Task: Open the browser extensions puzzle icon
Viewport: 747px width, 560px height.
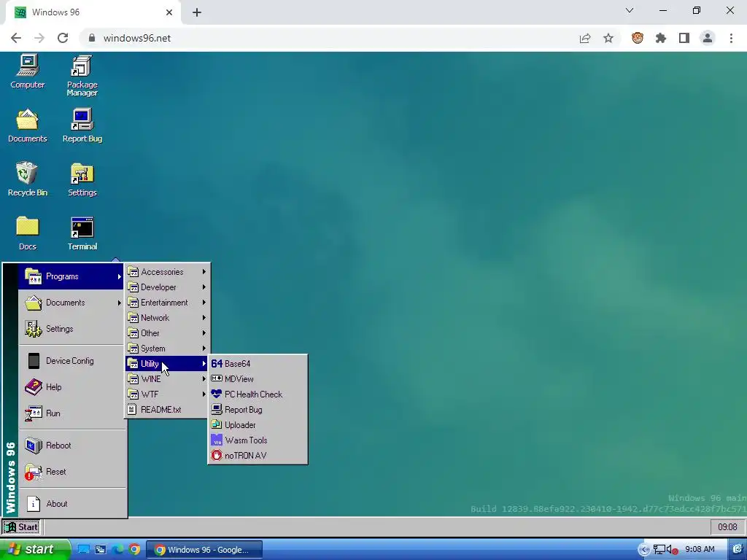Action: point(661,38)
